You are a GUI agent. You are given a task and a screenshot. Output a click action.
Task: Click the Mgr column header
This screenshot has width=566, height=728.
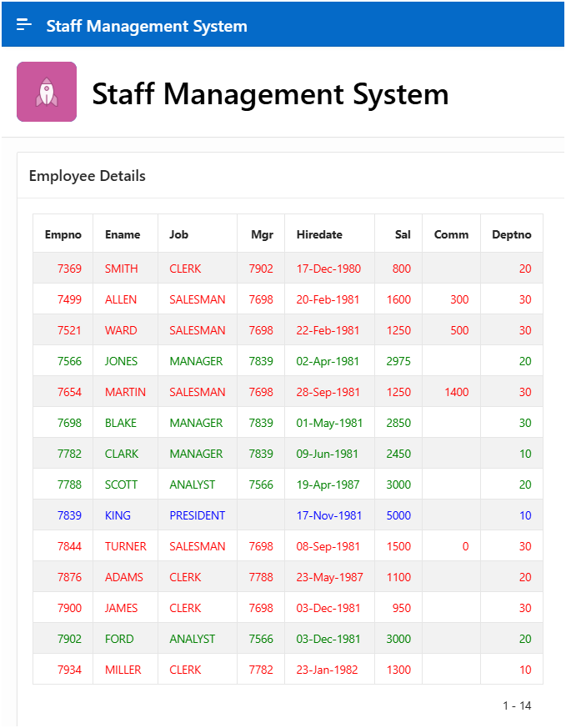point(262,234)
